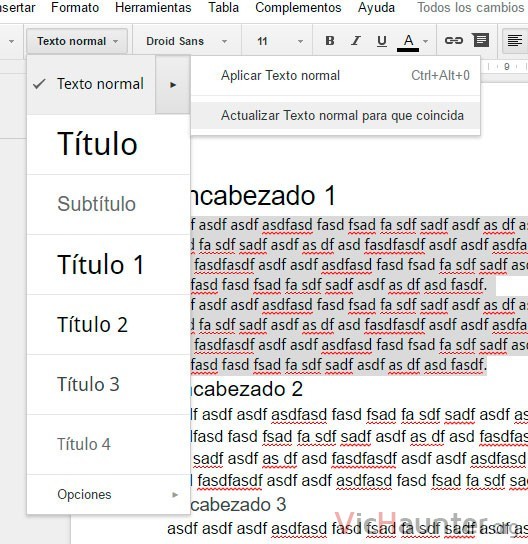The height and width of the screenshot is (544, 528).
Task: Apply the Título 1 heading style
Action: tap(108, 264)
